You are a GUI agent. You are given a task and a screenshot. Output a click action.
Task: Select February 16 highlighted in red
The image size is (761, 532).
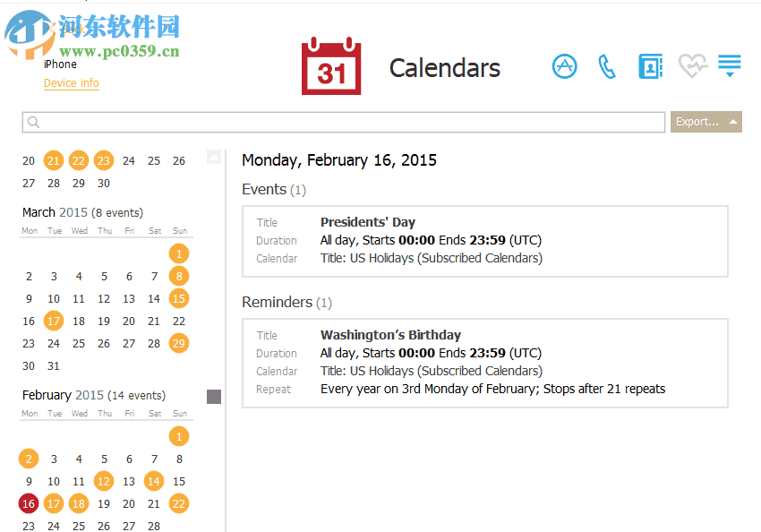(x=29, y=504)
